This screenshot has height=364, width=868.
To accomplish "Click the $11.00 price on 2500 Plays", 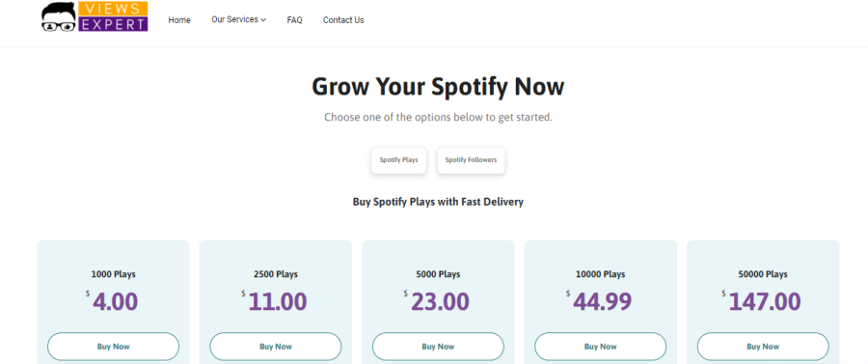I will click(x=274, y=301).
